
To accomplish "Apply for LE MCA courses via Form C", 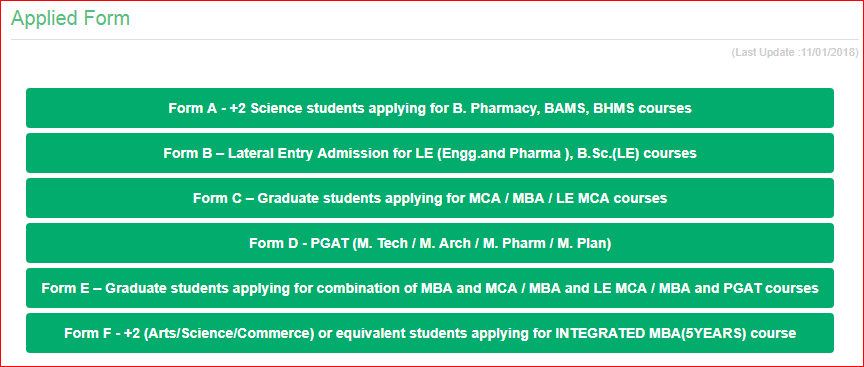I will [x=430, y=198].
